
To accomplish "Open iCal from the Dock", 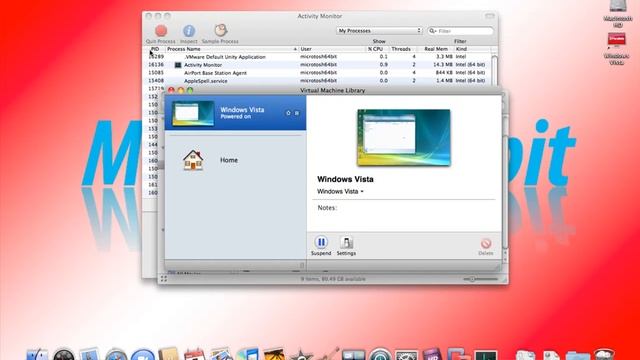I will 194,354.
